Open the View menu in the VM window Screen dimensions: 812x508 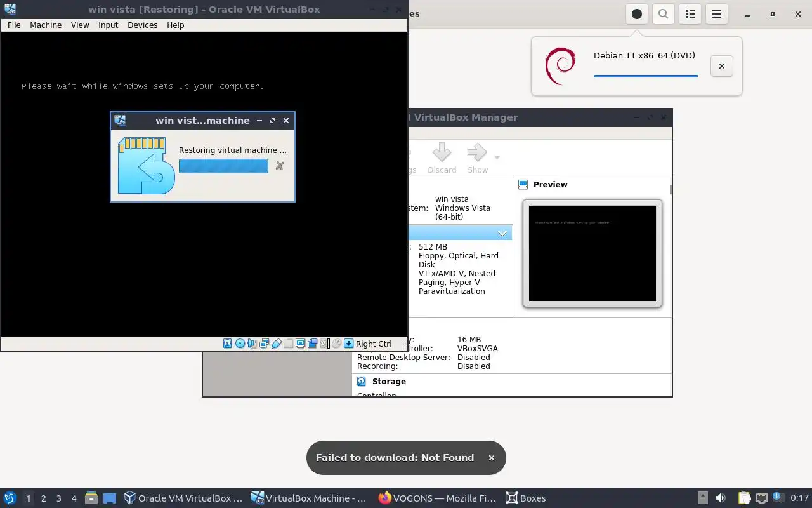80,25
